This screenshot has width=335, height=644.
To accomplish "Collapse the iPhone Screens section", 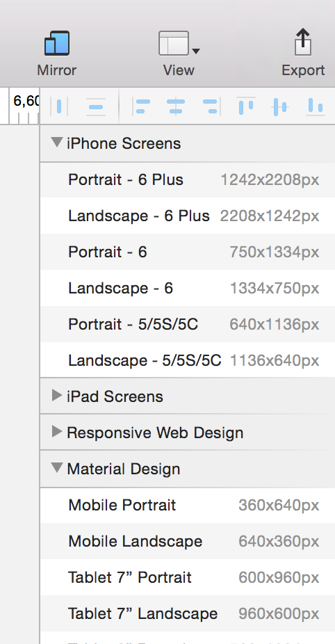I will point(57,143).
